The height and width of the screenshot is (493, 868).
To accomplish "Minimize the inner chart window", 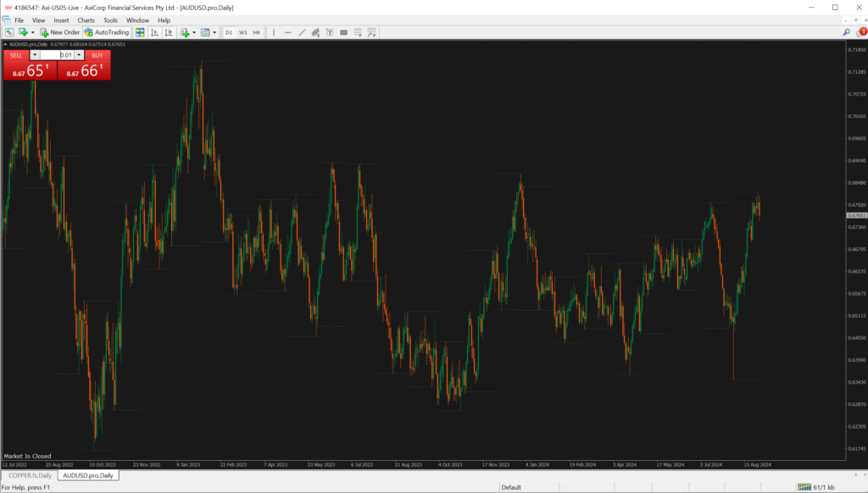I will click(845, 20).
